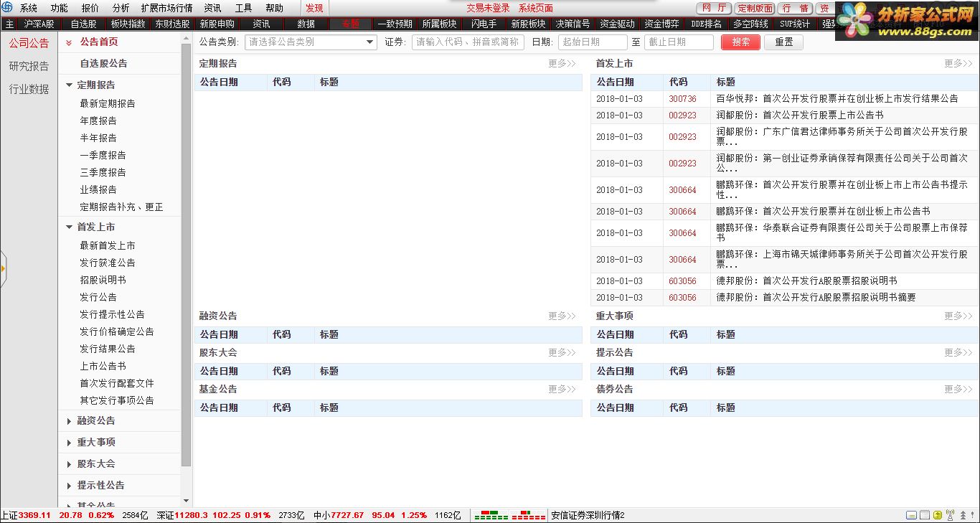Click the 证券 code input field
This screenshot has width=980, height=523.
tap(467, 42)
